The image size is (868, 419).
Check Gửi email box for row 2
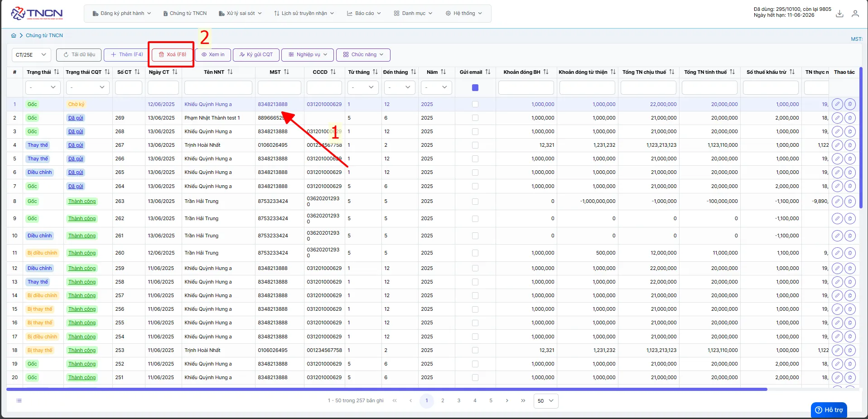click(475, 118)
